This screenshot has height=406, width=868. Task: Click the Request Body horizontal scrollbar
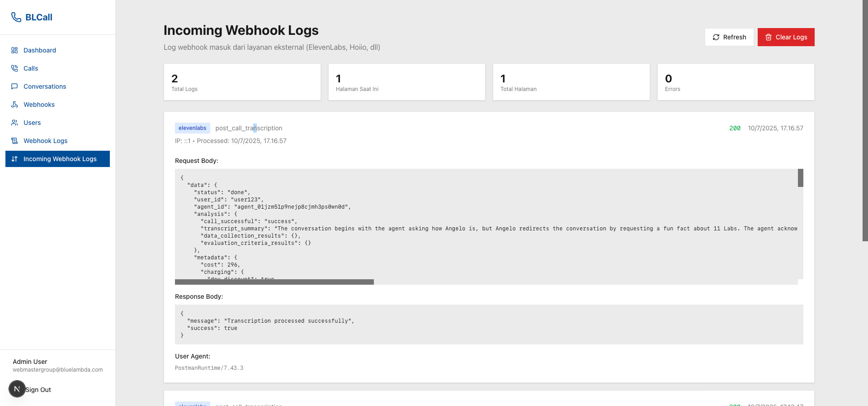click(274, 282)
